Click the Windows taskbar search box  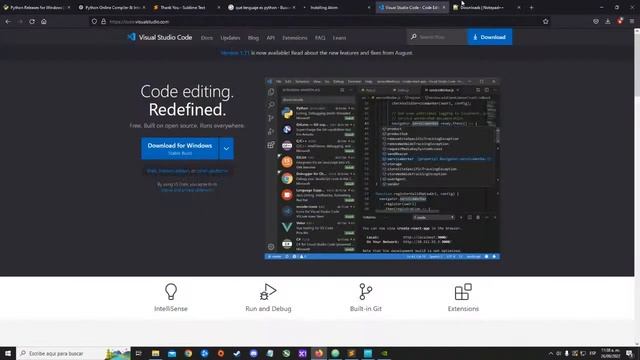point(73,353)
